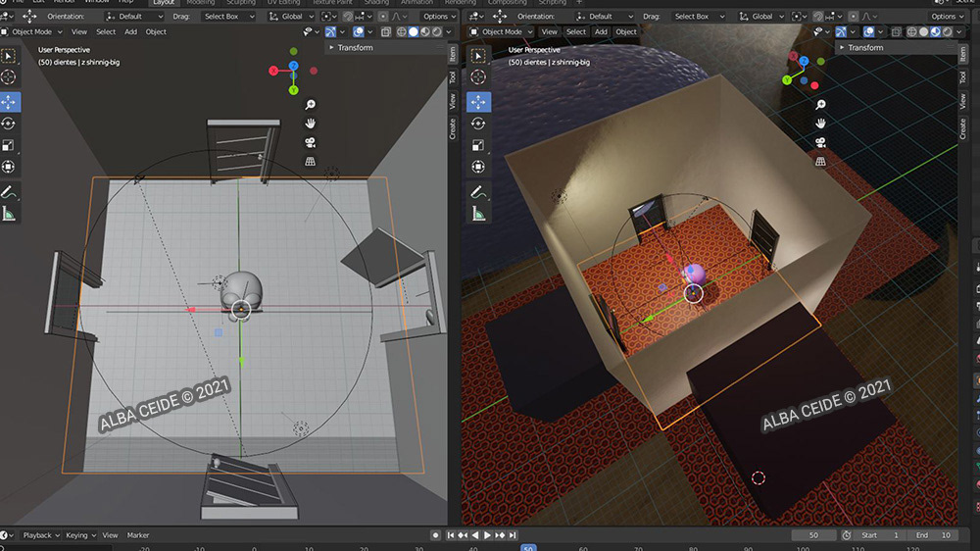Toggle overlays in left viewport header
Image resolution: width=980 pixels, height=551 pixels.
tap(358, 31)
